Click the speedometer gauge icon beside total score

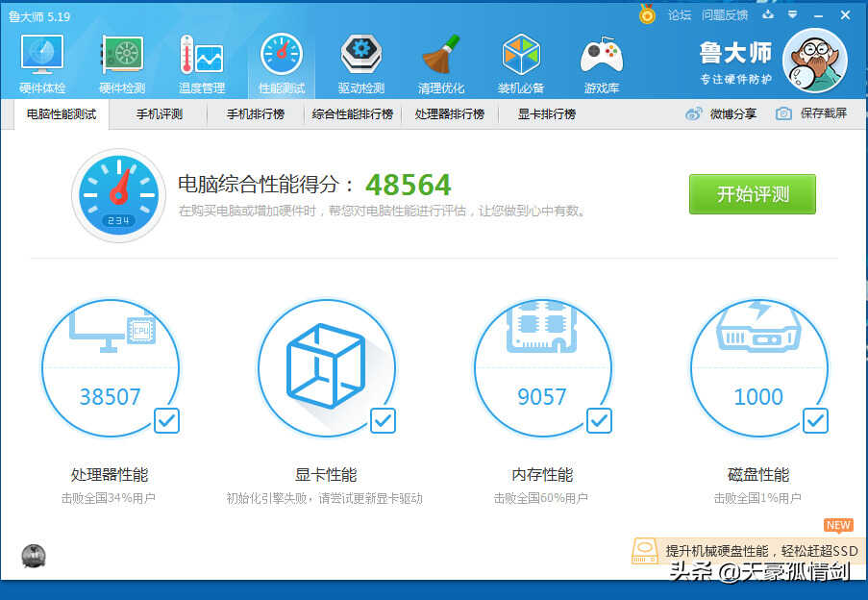coord(118,195)
